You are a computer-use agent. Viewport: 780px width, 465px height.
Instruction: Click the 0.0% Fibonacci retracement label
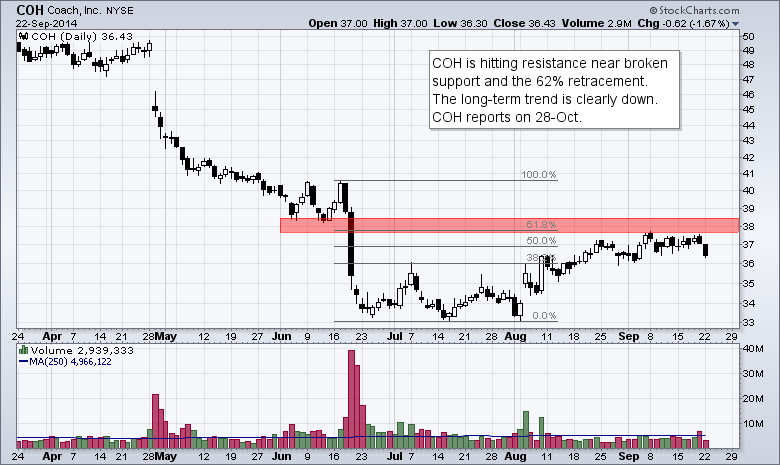tap(544, 316)
